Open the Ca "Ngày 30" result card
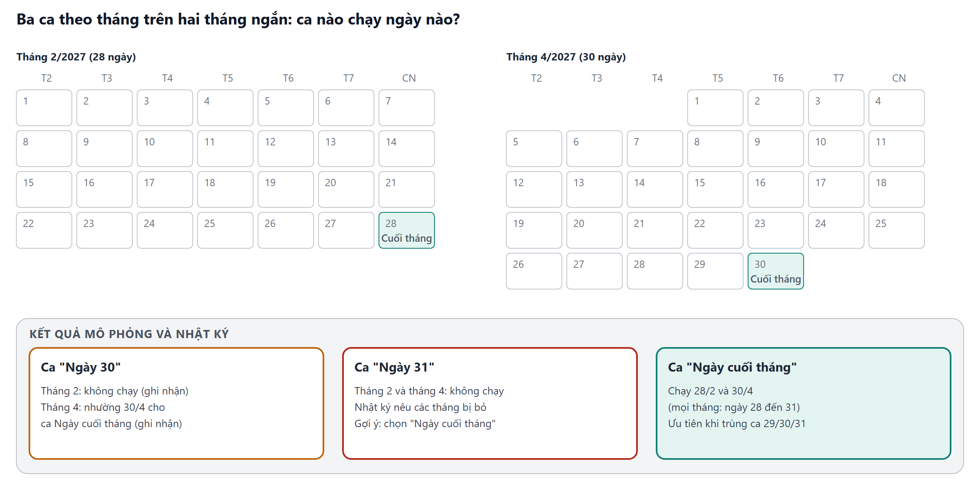The height and width of the screenshot is (490, 980). pos(176,403)
